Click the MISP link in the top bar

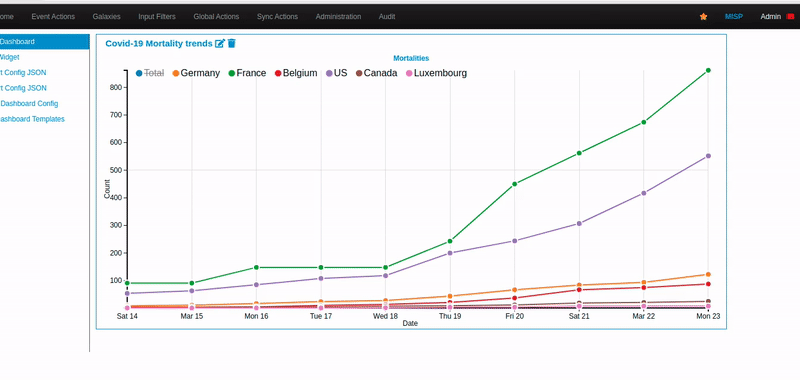click(x=734, y=16)
